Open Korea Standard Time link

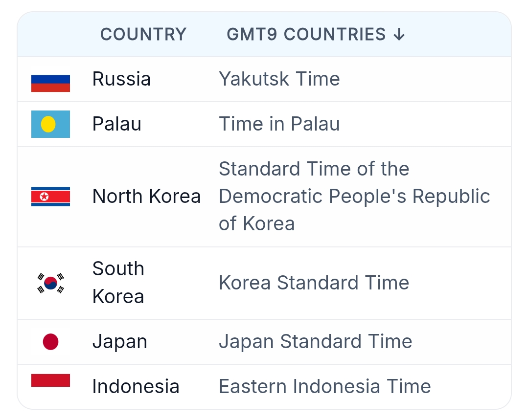[314, 283]
